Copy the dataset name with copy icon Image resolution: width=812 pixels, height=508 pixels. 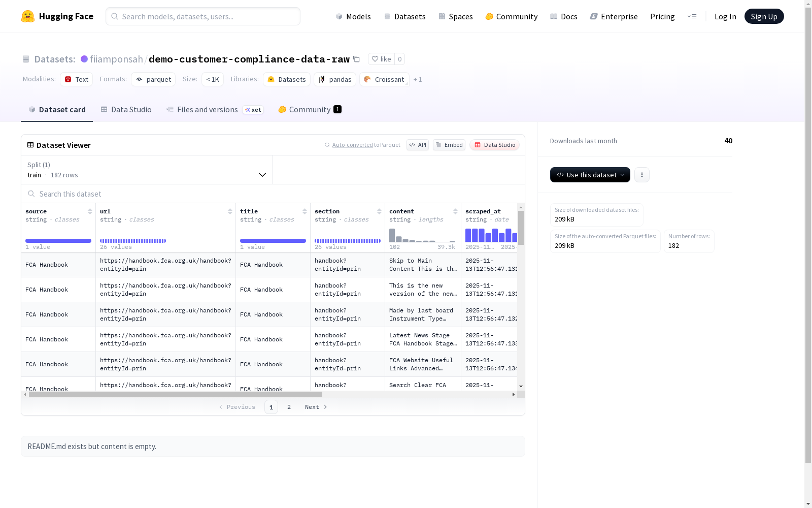[356, 59]
